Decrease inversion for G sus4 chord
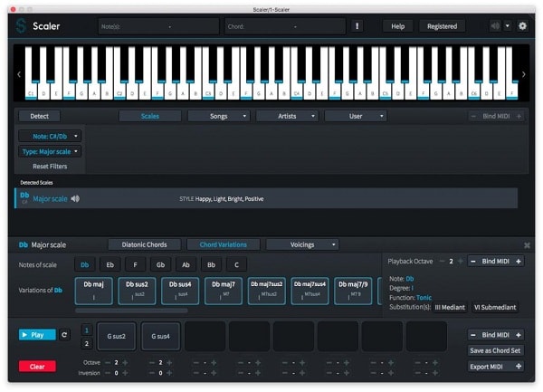The image size is (543, 392). 152,373
